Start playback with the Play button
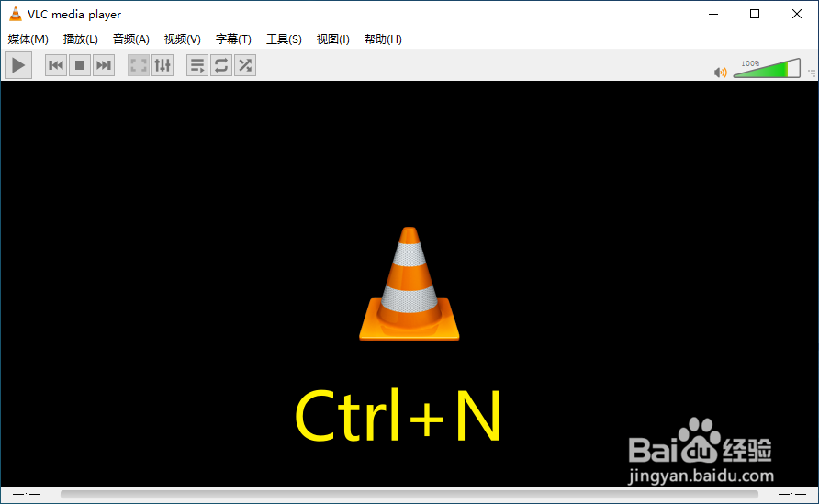 [18, 65]
